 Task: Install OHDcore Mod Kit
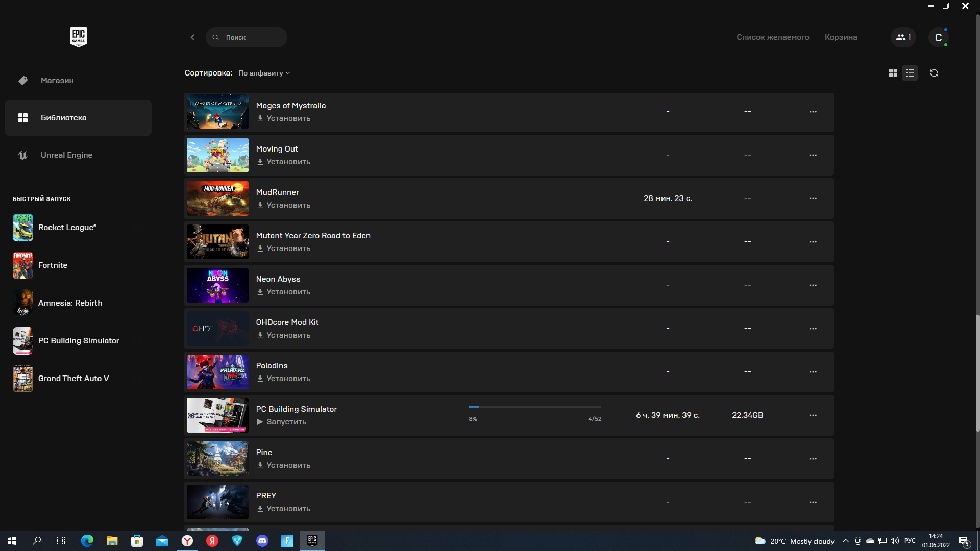pyautogui.click(x=284, y=335)
